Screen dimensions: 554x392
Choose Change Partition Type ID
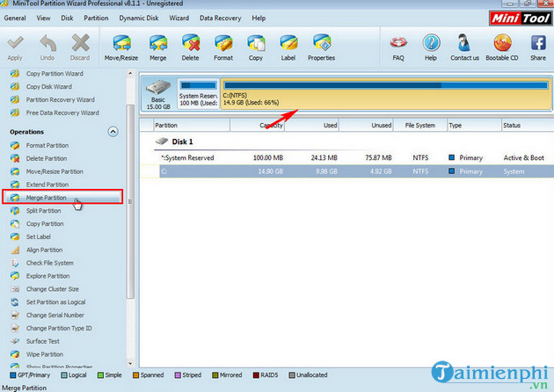59,329
